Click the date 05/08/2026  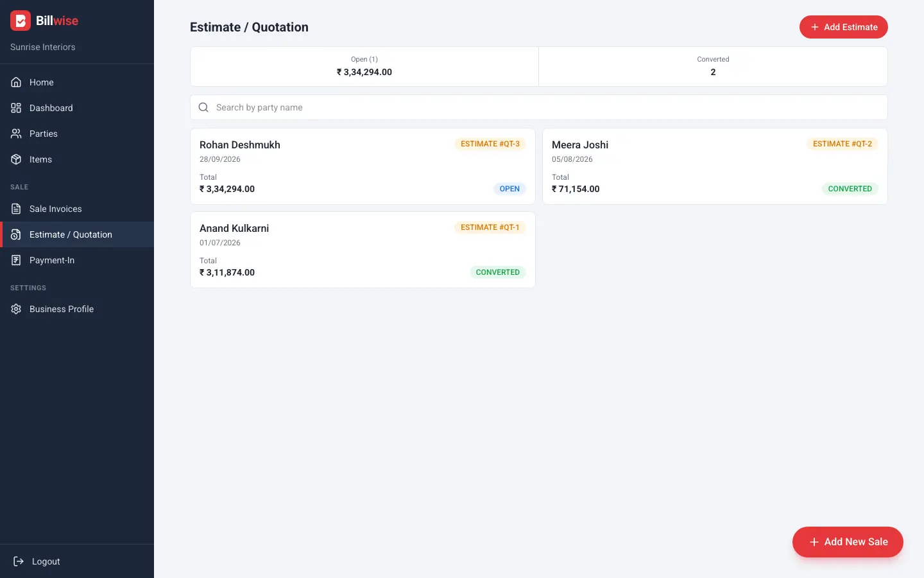(572, 159)
